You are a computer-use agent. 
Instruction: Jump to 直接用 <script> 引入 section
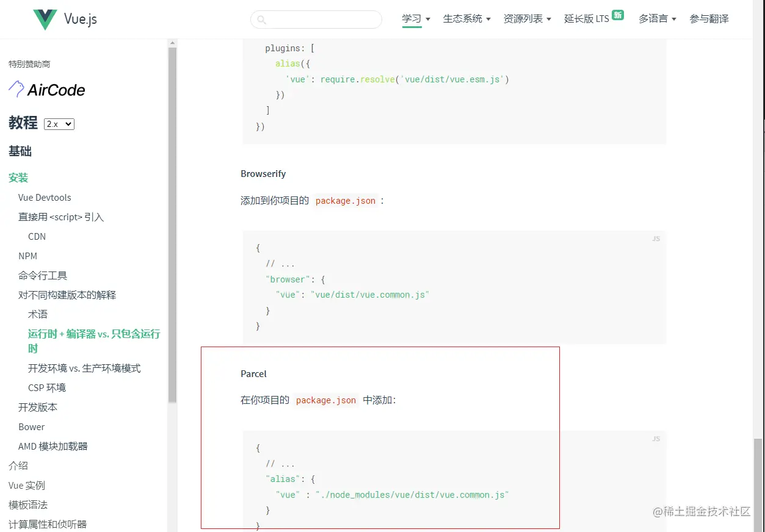tap(61, 217)
